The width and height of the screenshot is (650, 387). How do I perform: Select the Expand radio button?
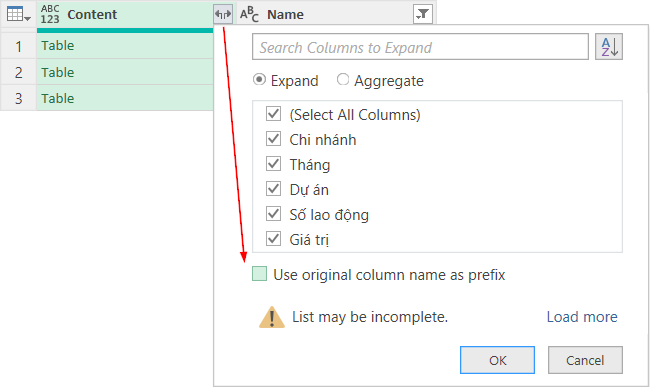pyautogui.click(x=260, y=79)
